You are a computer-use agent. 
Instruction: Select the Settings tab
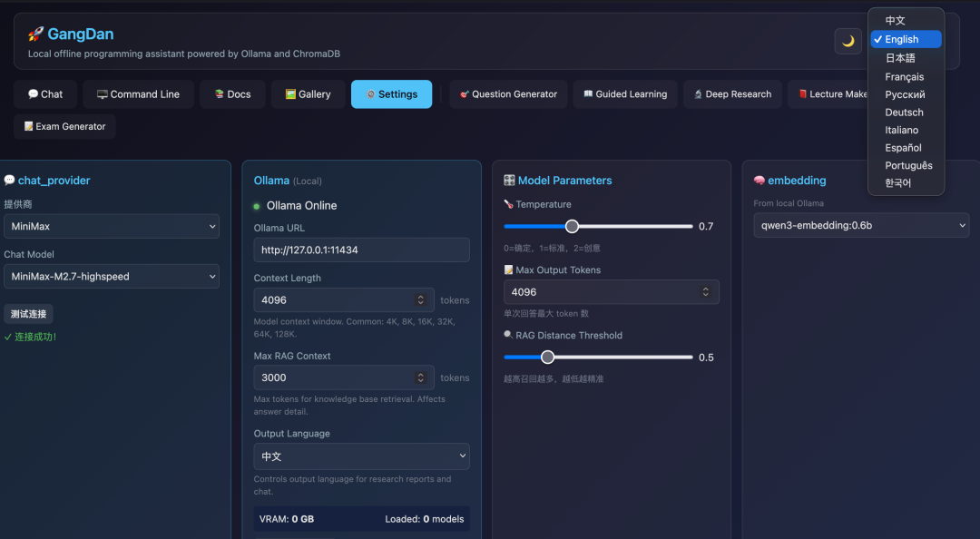pos(391,94)
